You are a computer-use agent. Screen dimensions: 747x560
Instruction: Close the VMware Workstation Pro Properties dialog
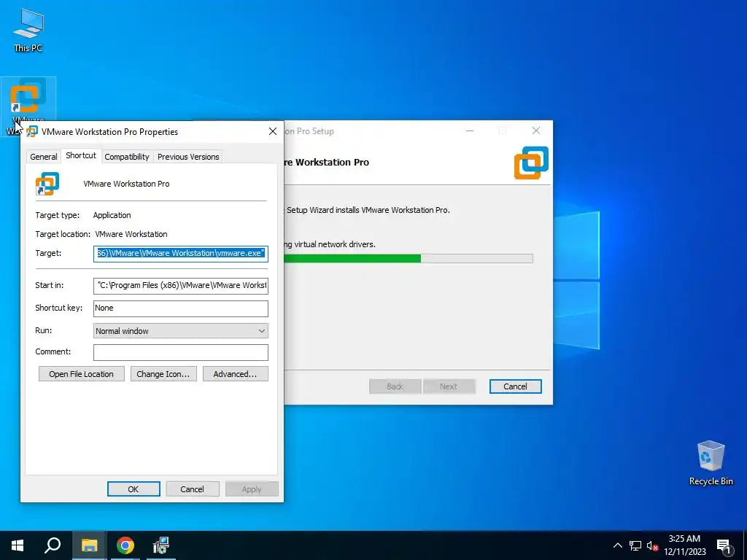tap(273, 131)
